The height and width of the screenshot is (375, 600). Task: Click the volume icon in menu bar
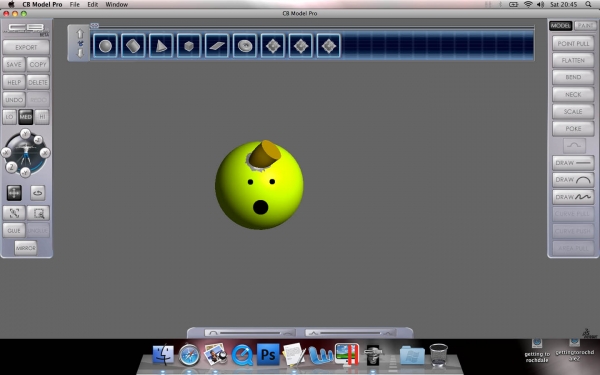point(540,4)
